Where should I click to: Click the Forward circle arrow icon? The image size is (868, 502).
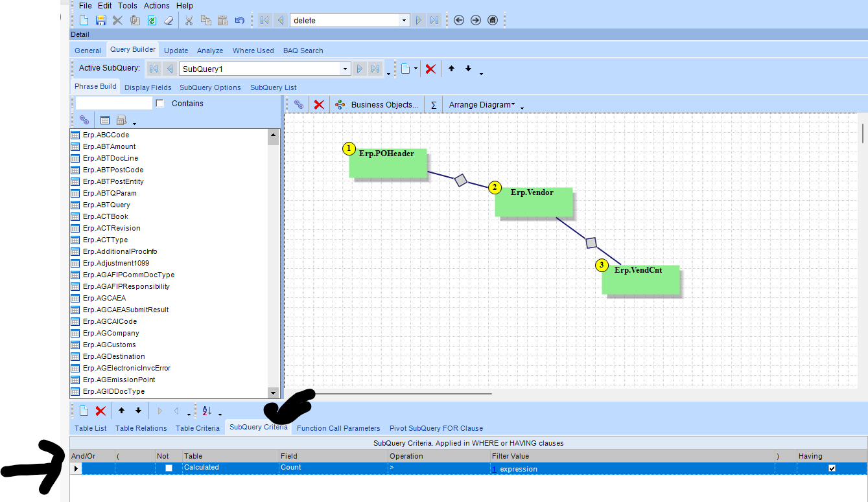pos(476,21)
